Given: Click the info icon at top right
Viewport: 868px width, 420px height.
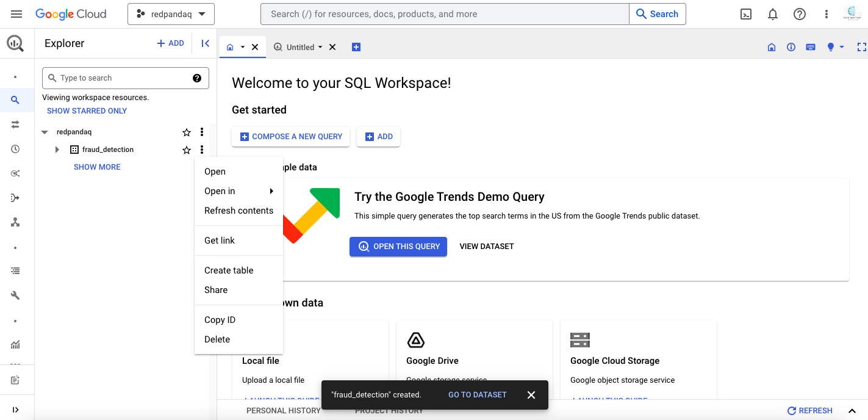Looking at the screenshot, I should click(x=791, y=47).
